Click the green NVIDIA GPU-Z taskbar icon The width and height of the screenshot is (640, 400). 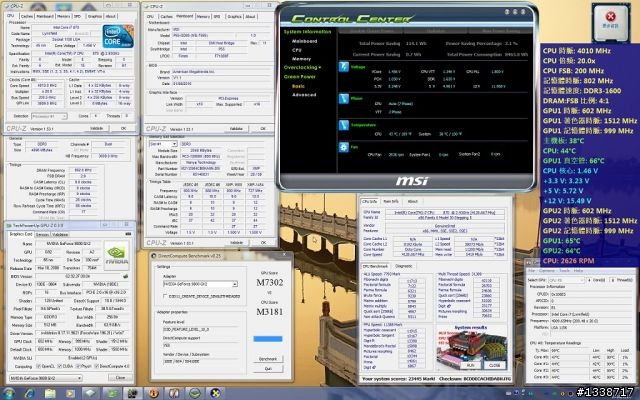[x=111, y=393]
